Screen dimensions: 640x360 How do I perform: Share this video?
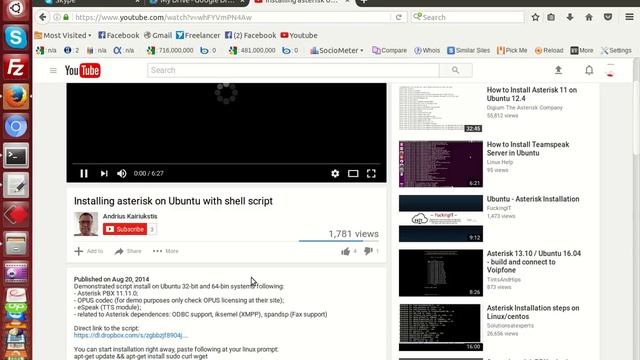[x=128, y=251]
